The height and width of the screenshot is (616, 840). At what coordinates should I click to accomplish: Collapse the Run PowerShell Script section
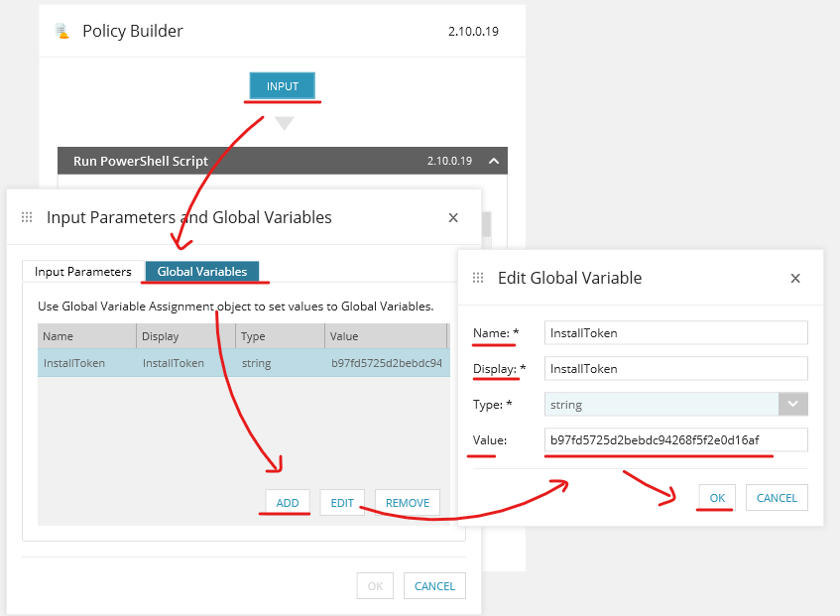coord(494,161)
